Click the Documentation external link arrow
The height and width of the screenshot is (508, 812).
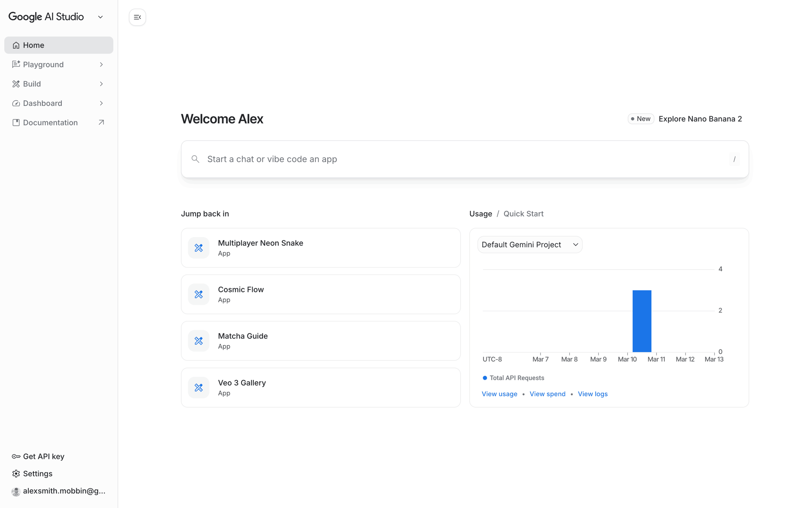pyautogui.click(x=101, y=122)
